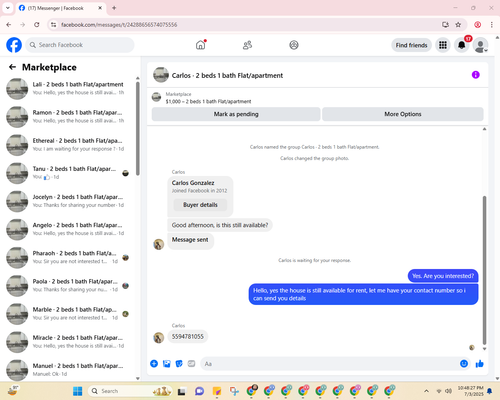Open Windows Start menu
Screen dimensions: 500x400
[x=78, y=391]
